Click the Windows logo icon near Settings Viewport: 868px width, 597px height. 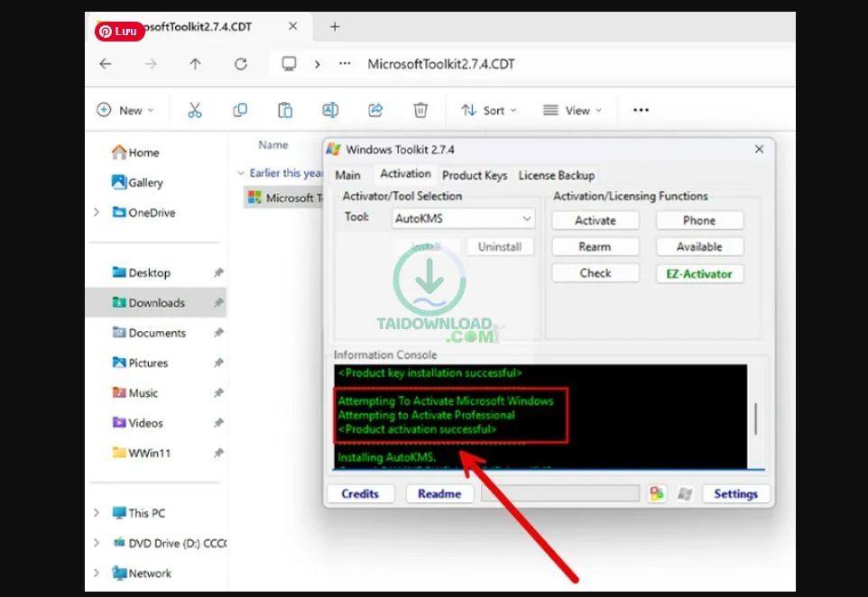[x=685, y=493]
